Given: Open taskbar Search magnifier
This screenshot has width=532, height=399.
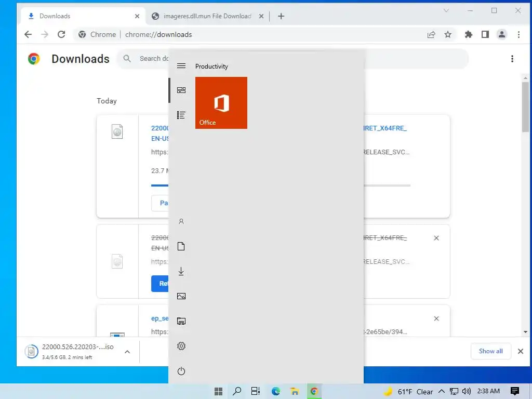Looking at the screenshot, I should (237, 391).
